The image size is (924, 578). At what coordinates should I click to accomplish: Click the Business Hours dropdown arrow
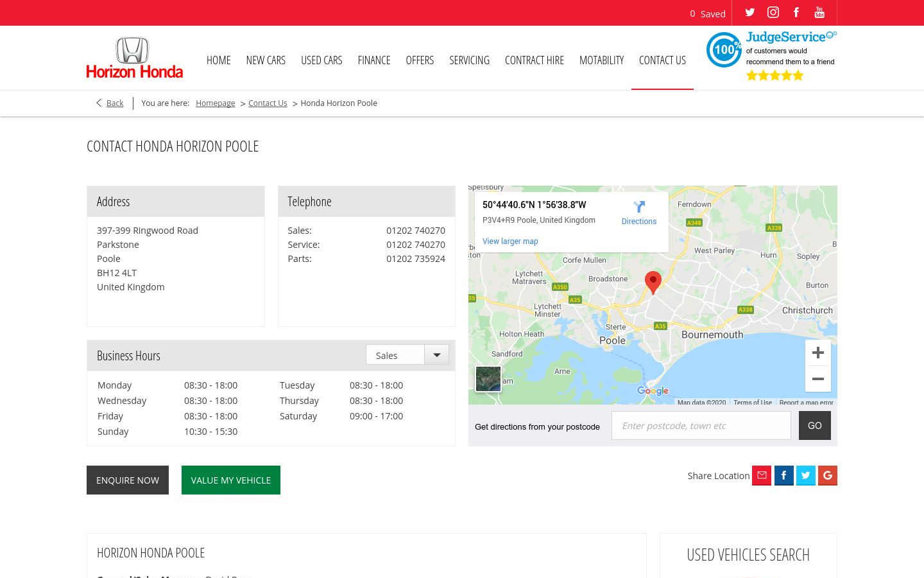[437, 355]
